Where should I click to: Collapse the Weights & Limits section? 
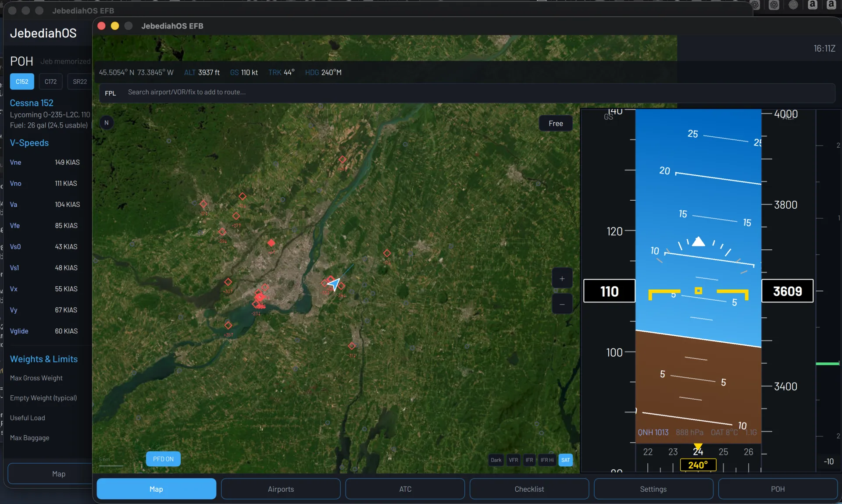[x=43, y=359]
